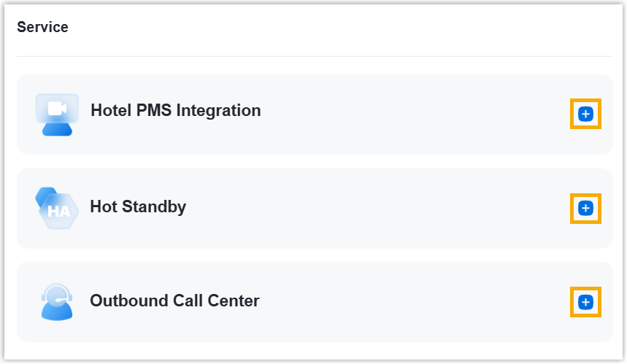This screenshot has height=364, width=627.
Task: Click the Hot Standby hexagon icon
Action: [56, 208]
